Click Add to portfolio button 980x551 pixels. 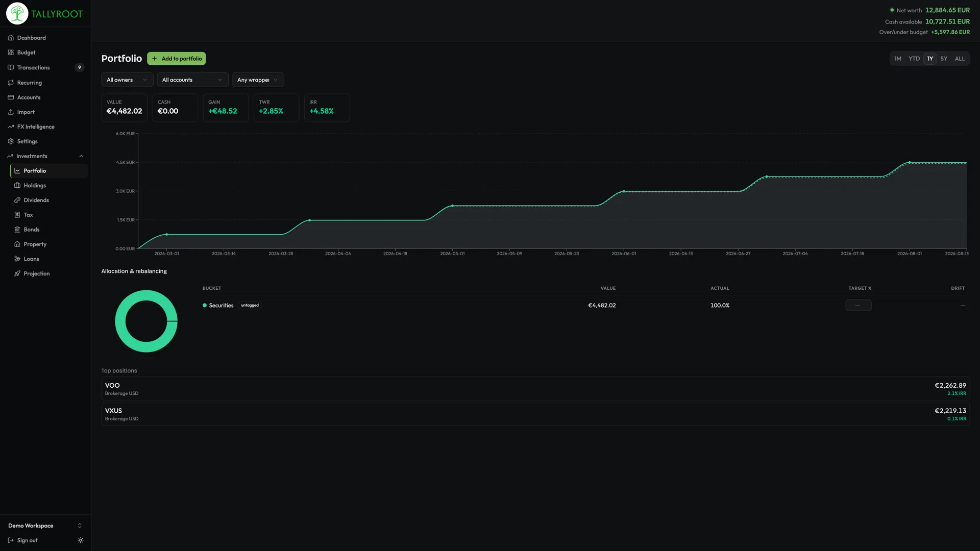tap(177, 59)
